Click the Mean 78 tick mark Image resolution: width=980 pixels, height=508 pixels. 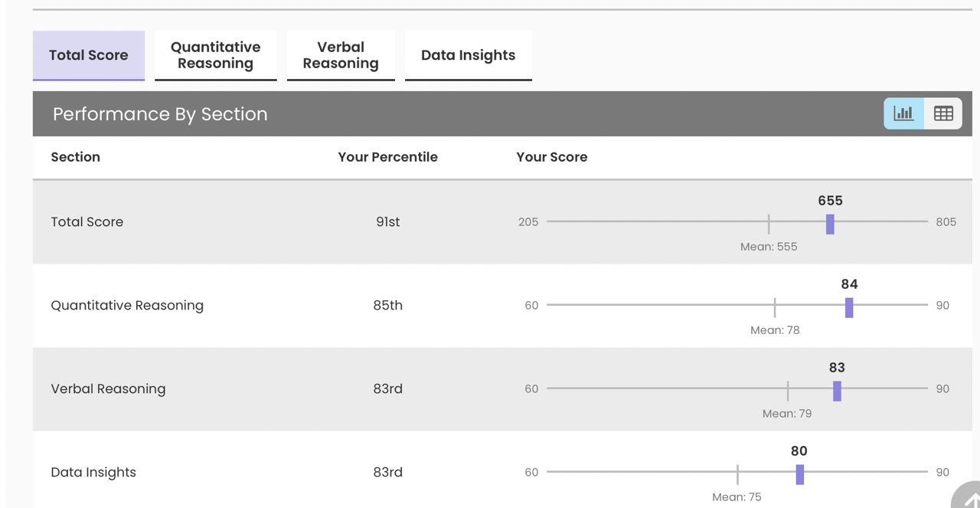[775, 307]
